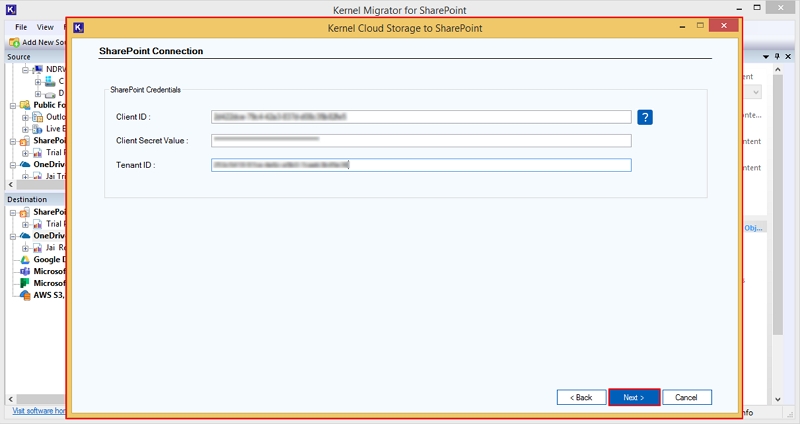Open the right panel dropdown arrow menu

click(x=766, y=57)
